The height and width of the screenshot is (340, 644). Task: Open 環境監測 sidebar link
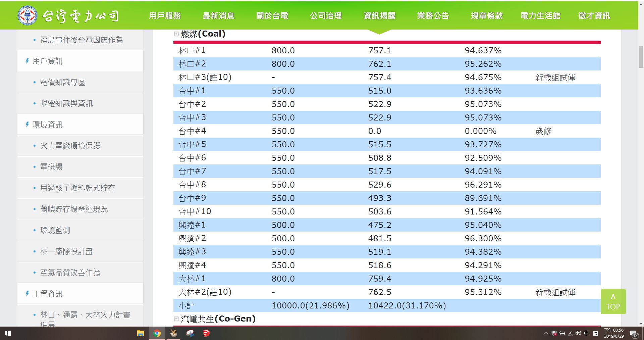point(55,230)
